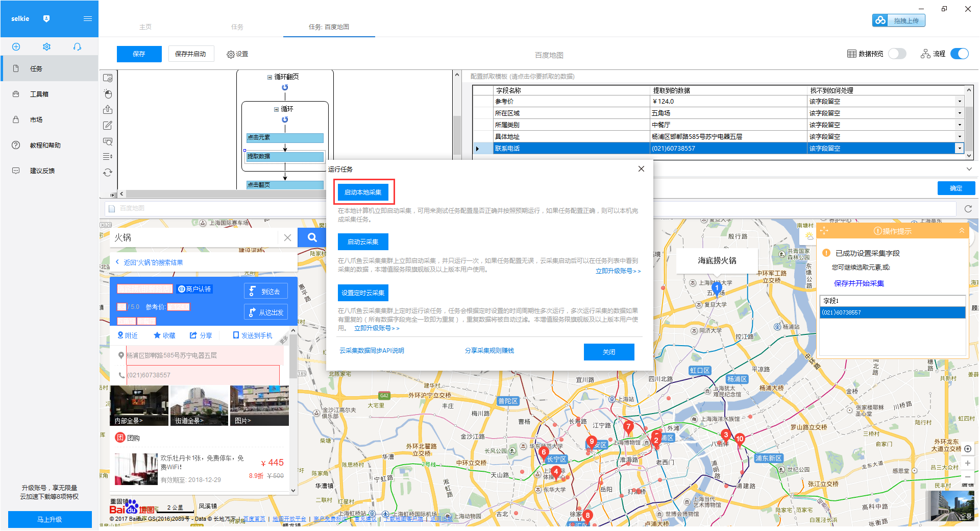The image size is (980, 531).
Task: Click 设置定时云采集 in the dialog
Action: 363,293
